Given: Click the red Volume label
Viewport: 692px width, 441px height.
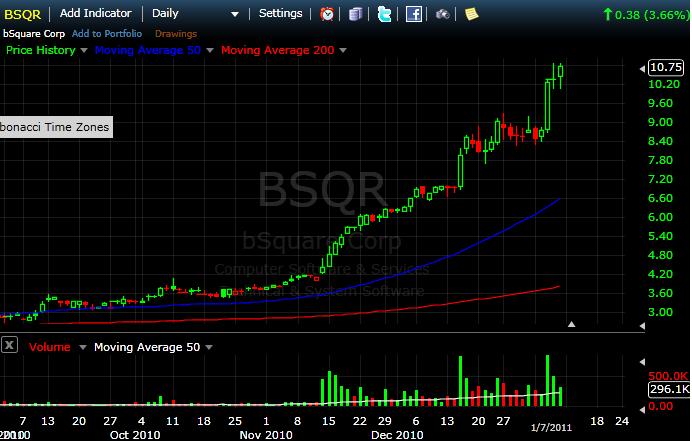Looking at the screenshot, I should coord(49,347).
